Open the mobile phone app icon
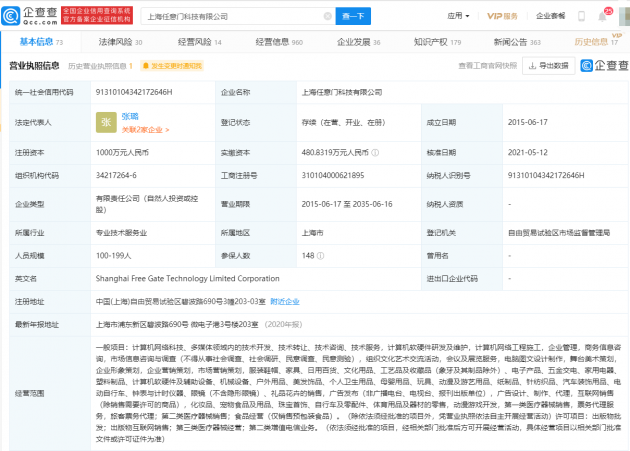This screenshot has height=451, width=630. (x=581, y=16)
